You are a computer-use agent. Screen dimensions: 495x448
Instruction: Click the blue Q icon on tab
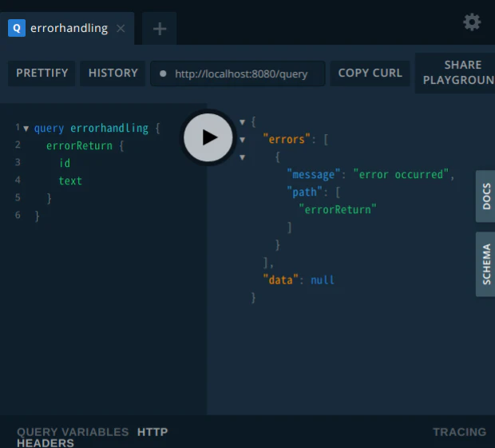click(x=17, y=28)
